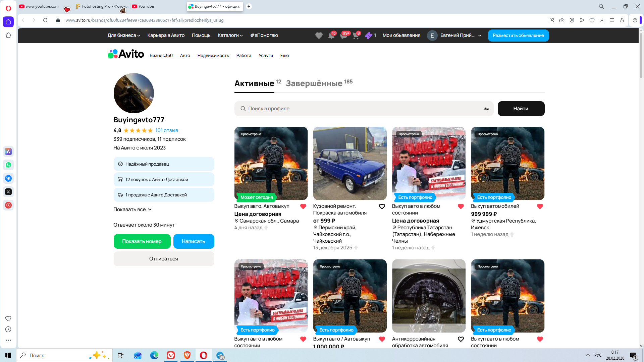Unfavorite the Выкуп автомобилей 999 999 ₽ listing

coord(540,206)
